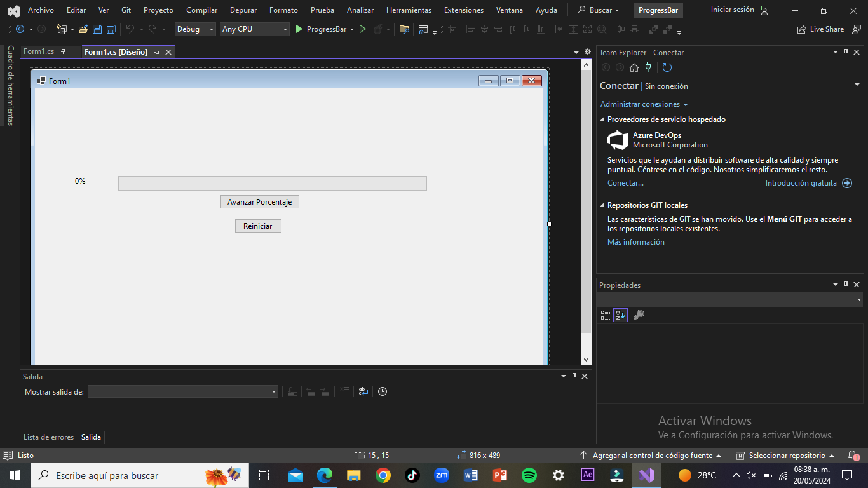Click the Save All toolbar icon
This screenshot has height=488, width=868.
(x=111, y=29)
